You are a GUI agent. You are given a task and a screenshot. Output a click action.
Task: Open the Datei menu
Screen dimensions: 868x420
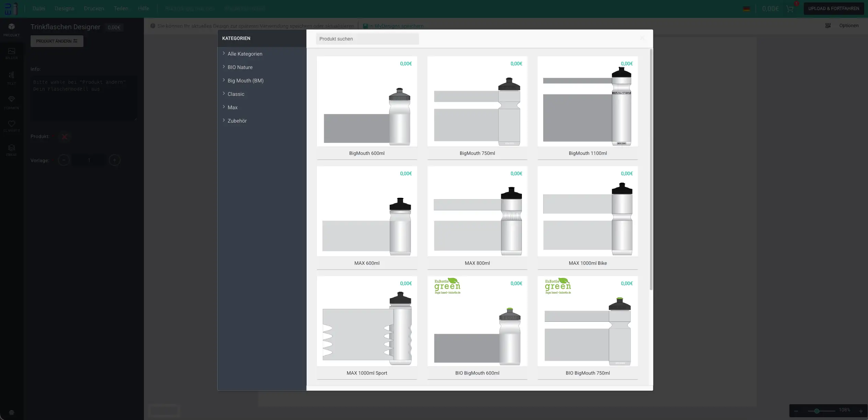coord(39,9)
